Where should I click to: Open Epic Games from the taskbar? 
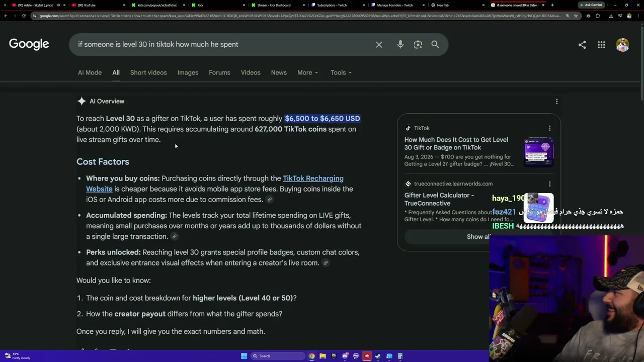pos(334,356)
